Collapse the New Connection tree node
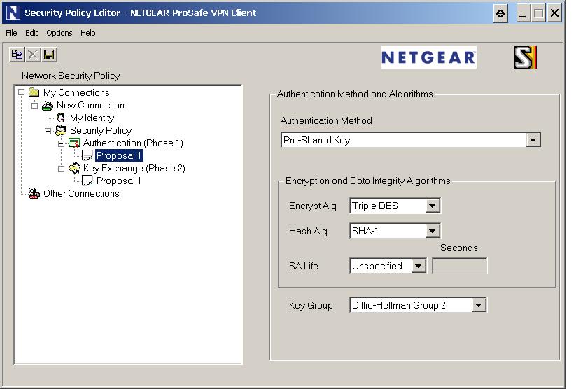588x389 pixels. [x=34, y=106]
